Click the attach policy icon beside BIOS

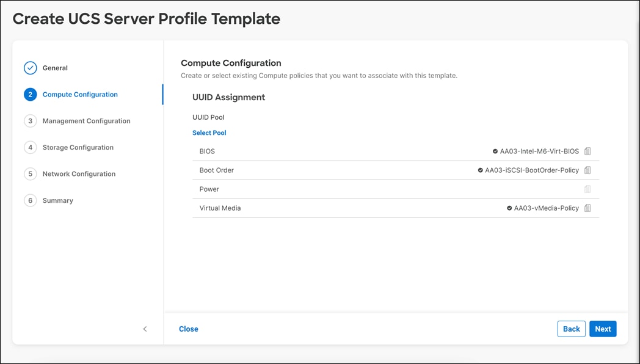[x=587, y=151]
